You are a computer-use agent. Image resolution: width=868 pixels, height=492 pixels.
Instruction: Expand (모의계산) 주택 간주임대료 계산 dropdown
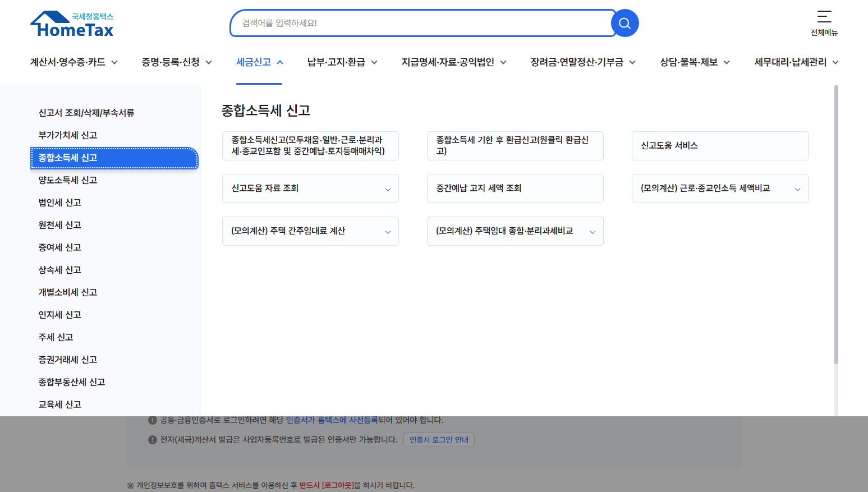click(310, 231)
